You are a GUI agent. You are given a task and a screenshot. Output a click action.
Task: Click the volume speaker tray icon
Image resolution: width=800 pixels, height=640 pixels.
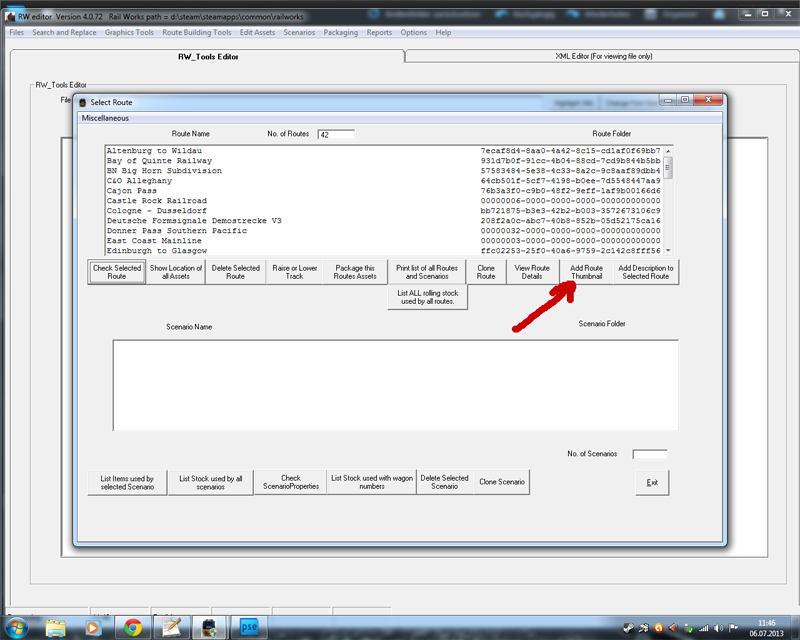point(719,628)
